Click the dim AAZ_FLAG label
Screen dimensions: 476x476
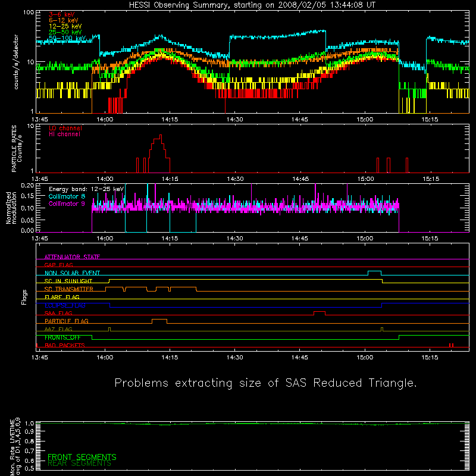tap(58, 329)
